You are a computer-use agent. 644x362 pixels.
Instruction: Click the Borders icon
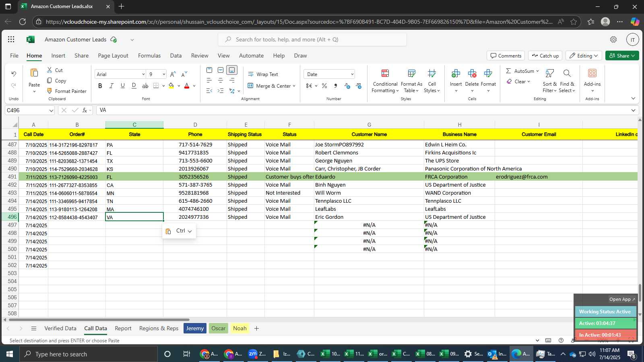[x=156, y=85]
